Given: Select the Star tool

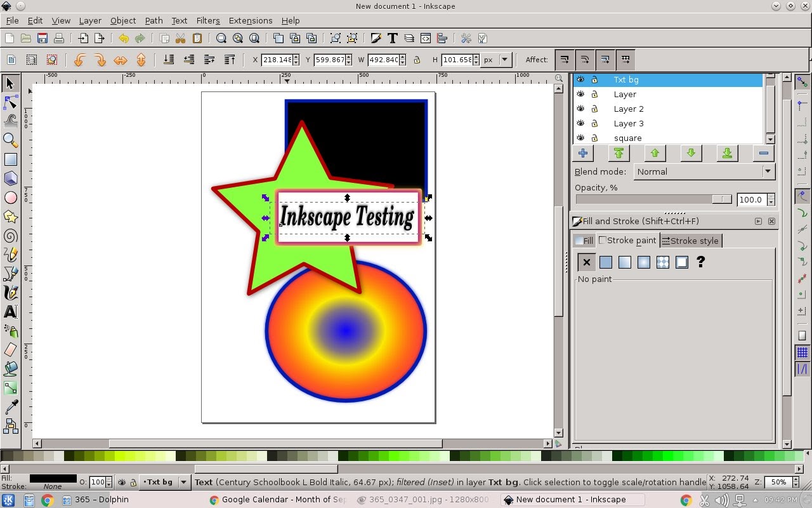Looking at the screenshot, I should tap(11, 217).
